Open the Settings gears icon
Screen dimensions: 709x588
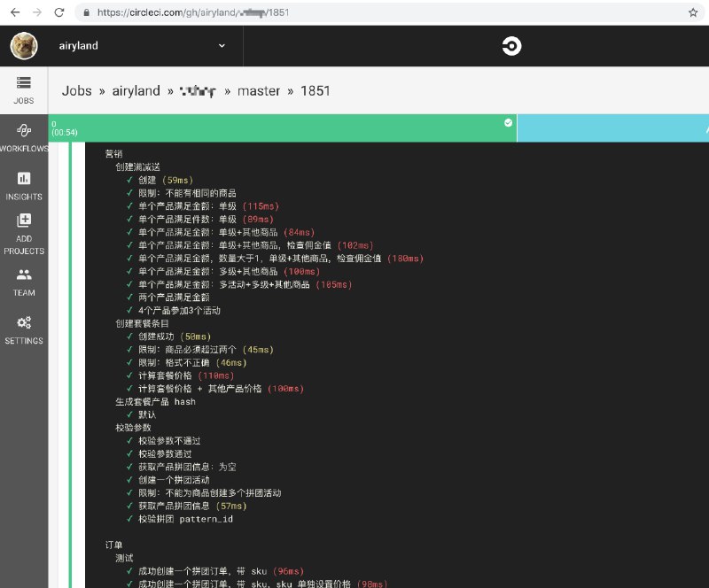24,322
